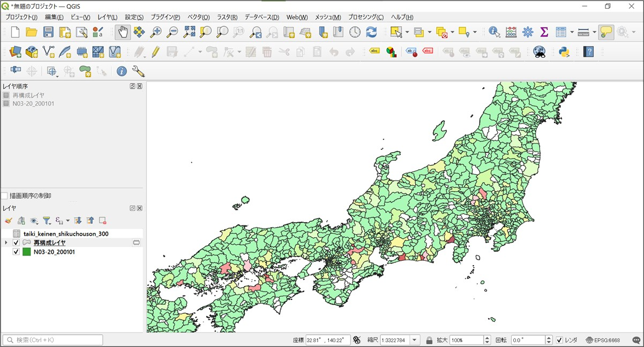Open the プロセシング(C) menu
Image resolution: width=644 pixels, height=347 pixels.
365,17
